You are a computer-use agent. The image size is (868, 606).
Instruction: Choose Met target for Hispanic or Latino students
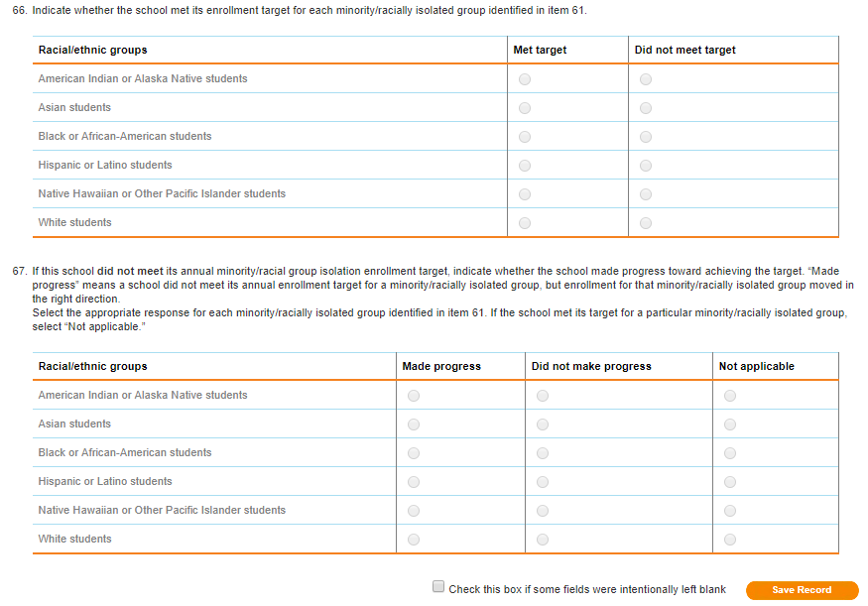point(525,166)
